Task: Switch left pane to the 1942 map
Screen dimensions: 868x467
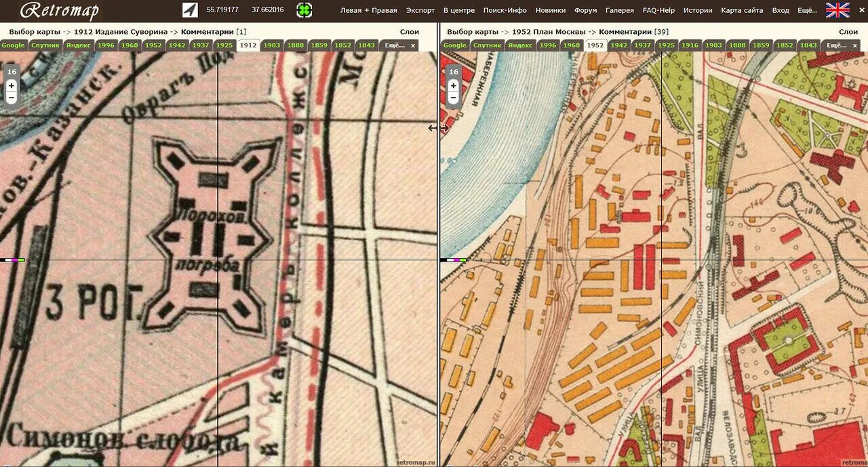Action: coord(177,45)
